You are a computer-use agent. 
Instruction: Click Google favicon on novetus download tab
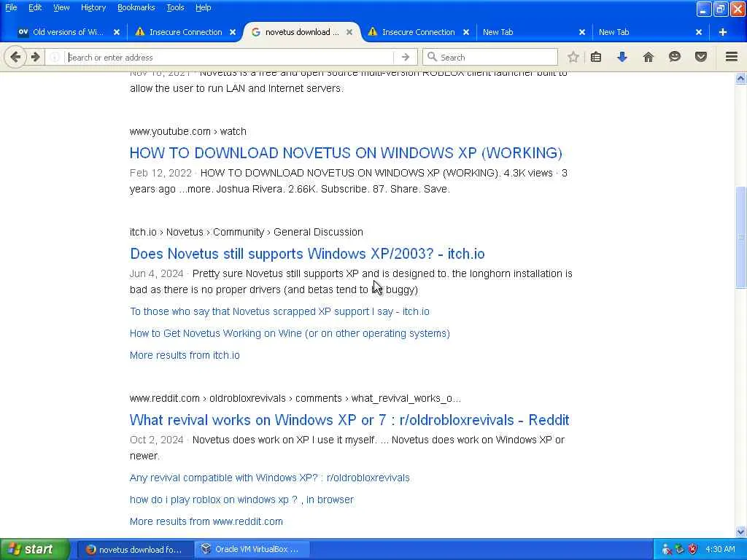(x=256, y=32)
